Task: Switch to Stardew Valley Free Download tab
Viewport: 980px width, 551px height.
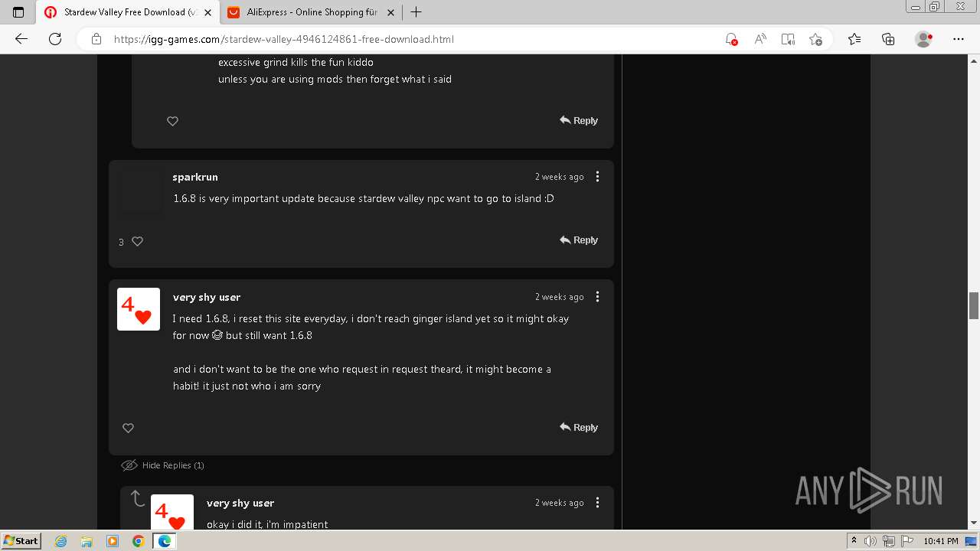Action: (128, 12)
